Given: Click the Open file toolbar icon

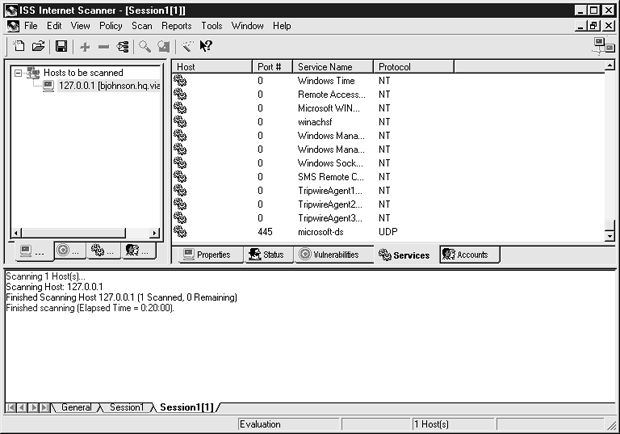Looking at the screenshot, I should (38, 46).
